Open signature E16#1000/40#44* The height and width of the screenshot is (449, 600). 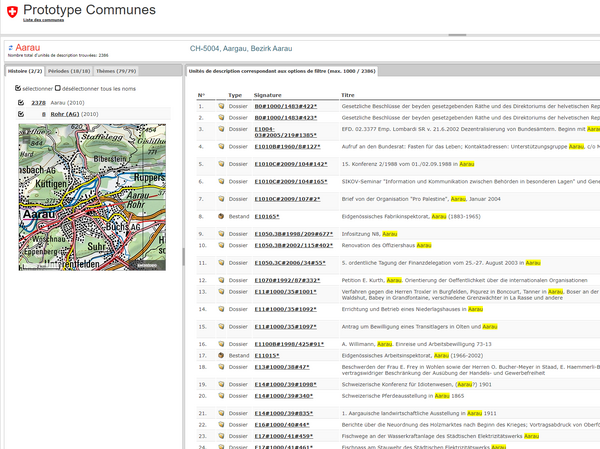tap(282, 425)
